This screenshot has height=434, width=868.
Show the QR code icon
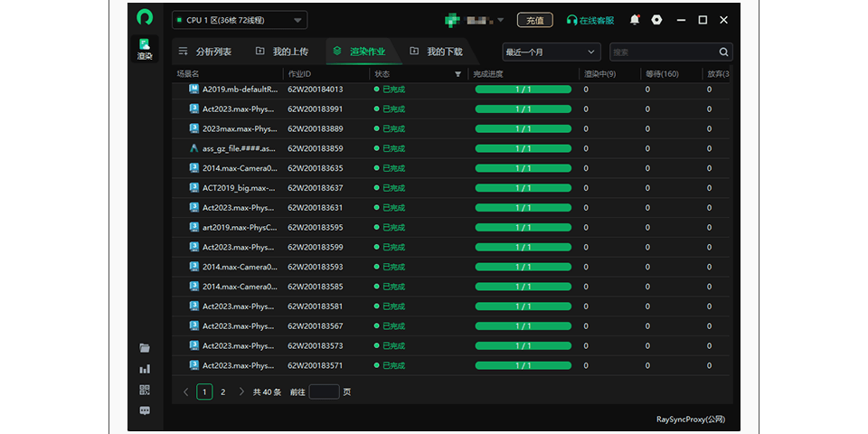point(145,390)
